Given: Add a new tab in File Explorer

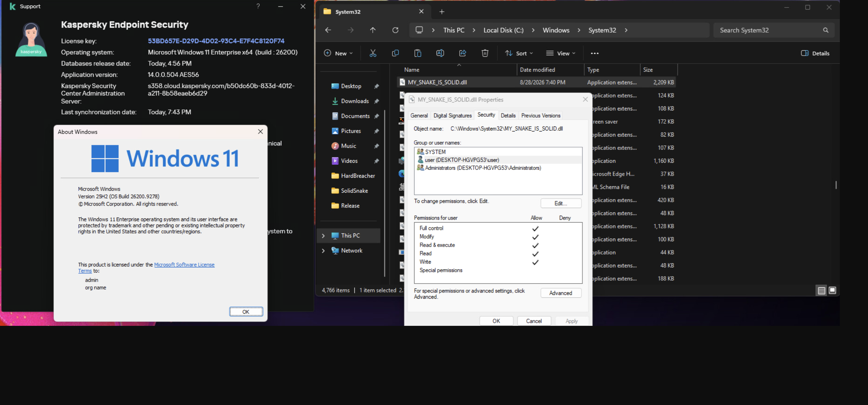Looking at the screenshot, I should tap(442, 12).
